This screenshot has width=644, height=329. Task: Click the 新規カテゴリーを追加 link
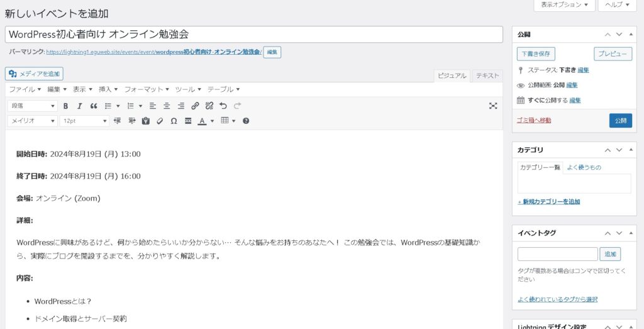point(548,202)
